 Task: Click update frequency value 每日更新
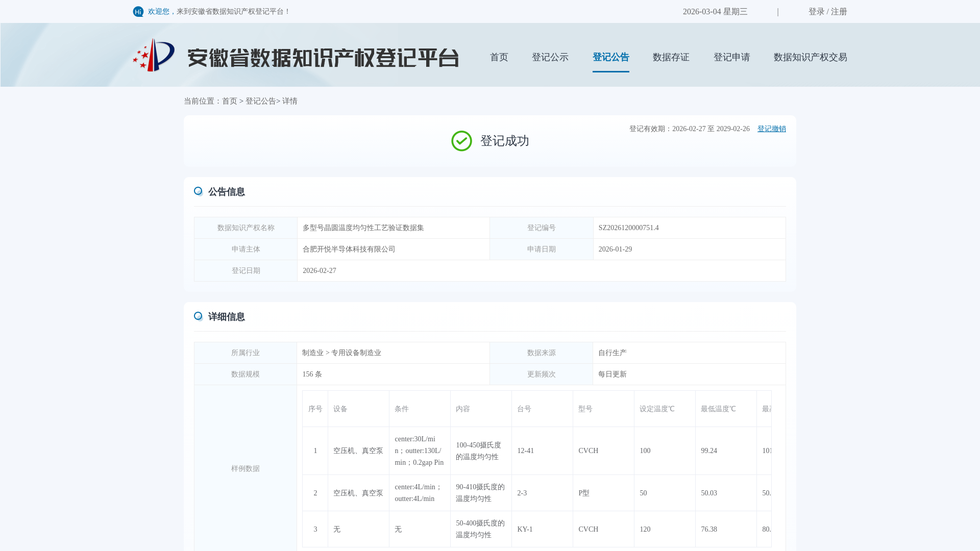(x=612, y=374)
